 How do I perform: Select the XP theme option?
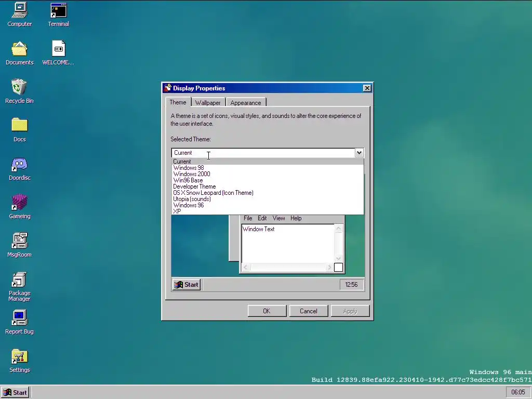[x=268, y=211]
